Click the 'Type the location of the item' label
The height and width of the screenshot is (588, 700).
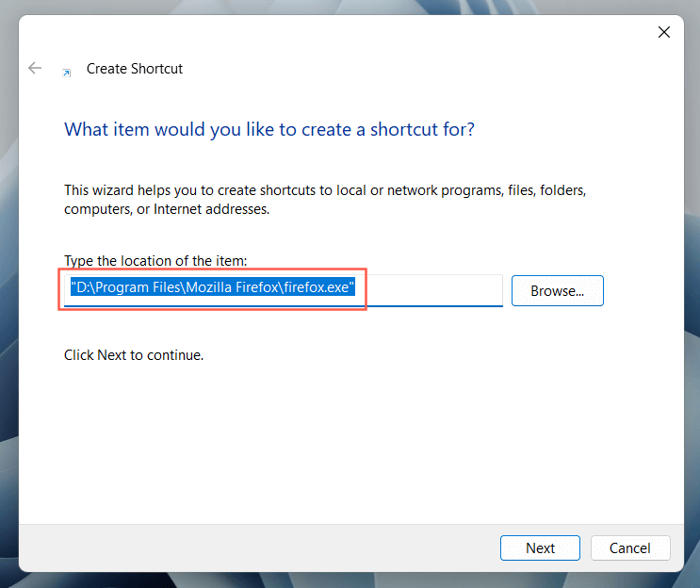click(155, 260)
